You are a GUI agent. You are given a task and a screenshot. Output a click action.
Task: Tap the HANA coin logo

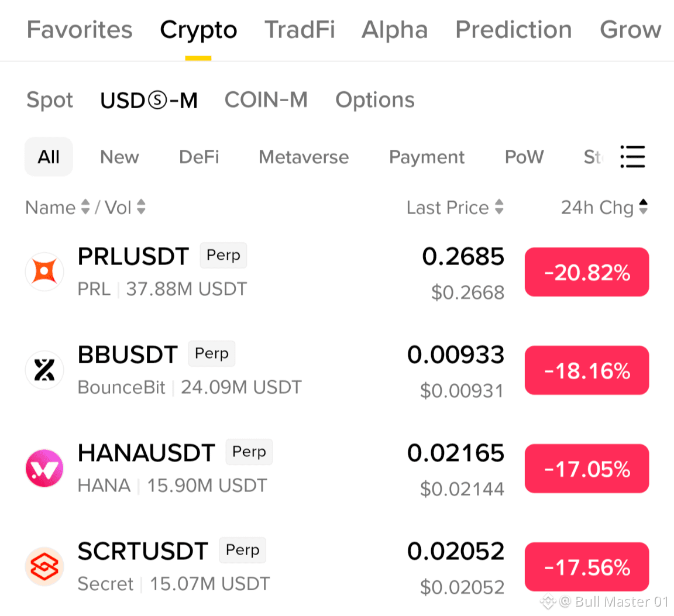[44, 468]
